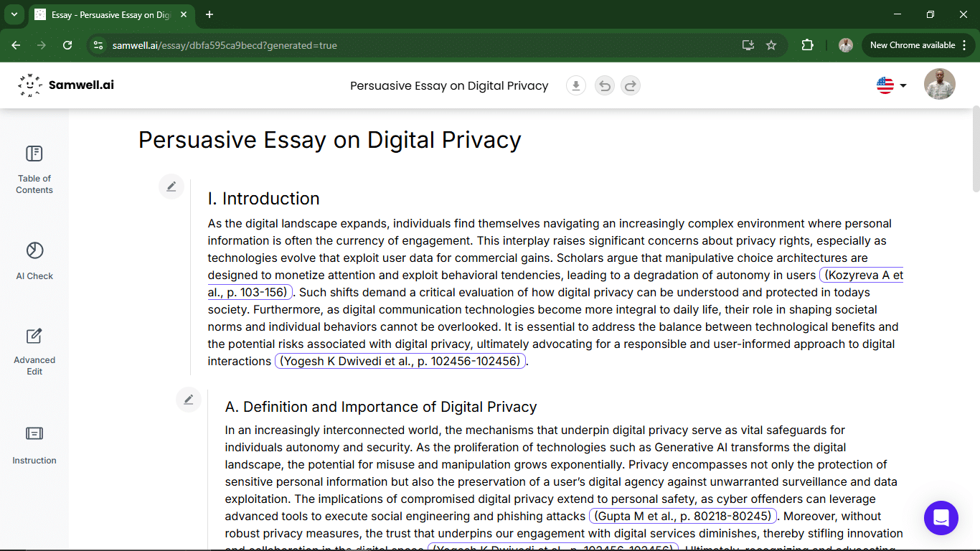Open a new browser tab

click(x=209, y=14)
